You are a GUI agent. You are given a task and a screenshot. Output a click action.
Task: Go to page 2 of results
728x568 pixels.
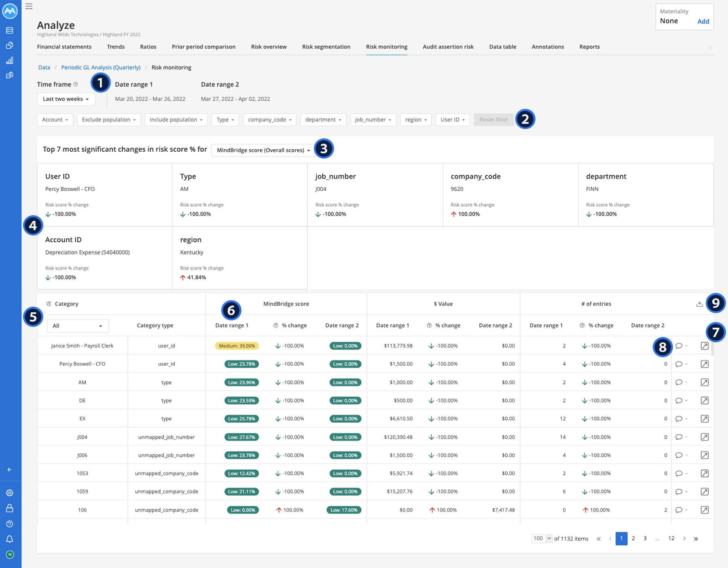[633, 538]
